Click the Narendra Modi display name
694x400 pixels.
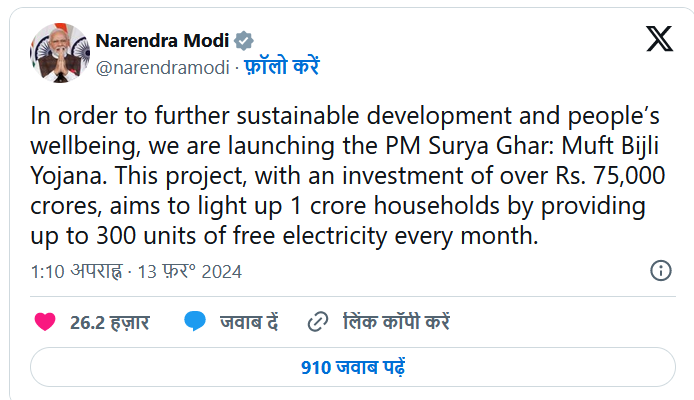point(163,41)
